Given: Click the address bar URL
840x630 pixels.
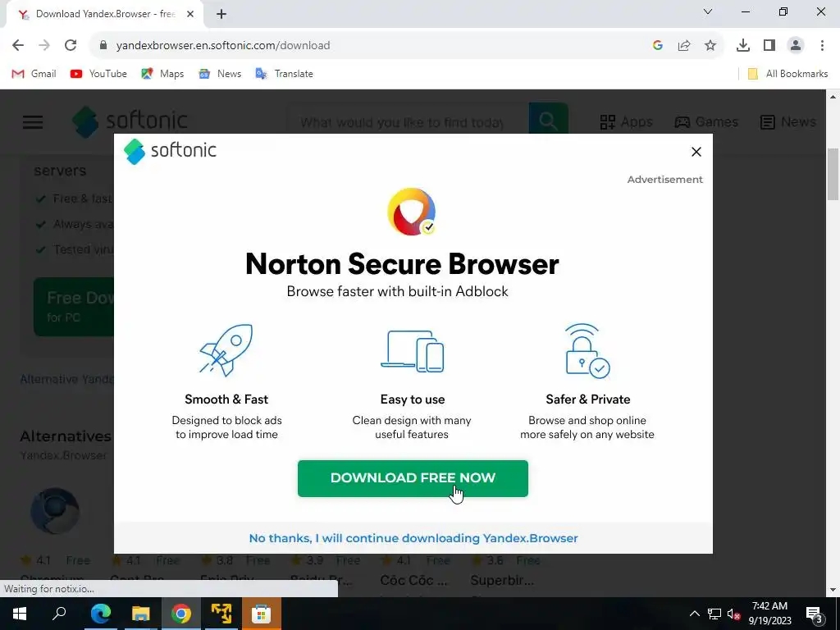Looking at the screenshot, I should 223,46.
